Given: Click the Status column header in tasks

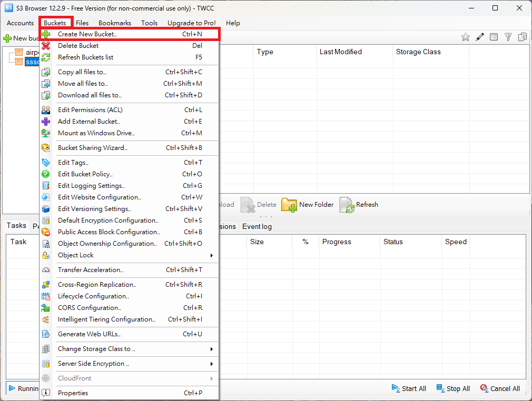Looking at the screenshot, I should (x=411, y=242).
